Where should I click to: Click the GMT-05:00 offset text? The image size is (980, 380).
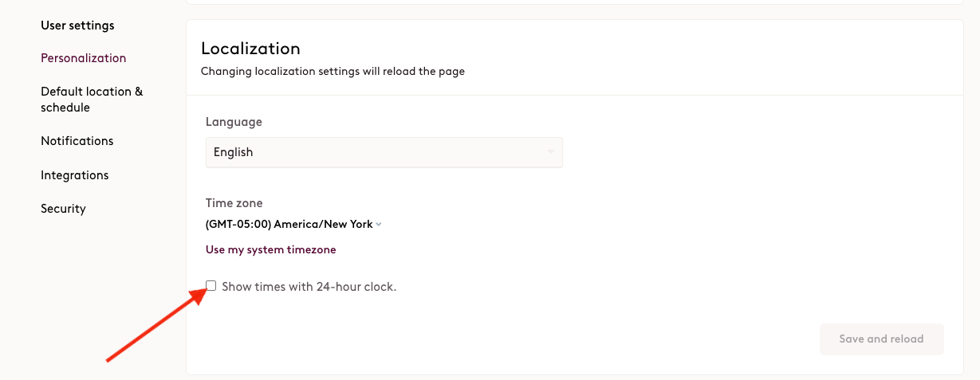coord(238,224)
